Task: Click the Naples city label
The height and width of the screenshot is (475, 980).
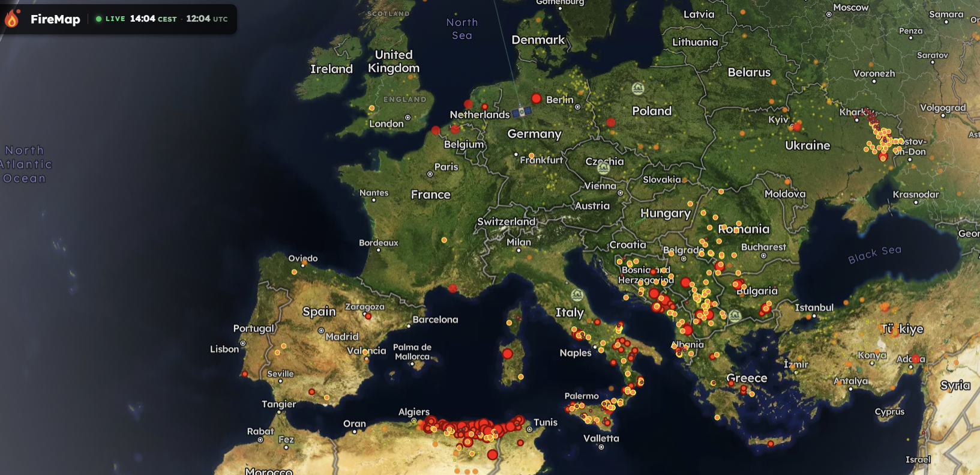Action: pyautogui.click(x=576, y=353)
